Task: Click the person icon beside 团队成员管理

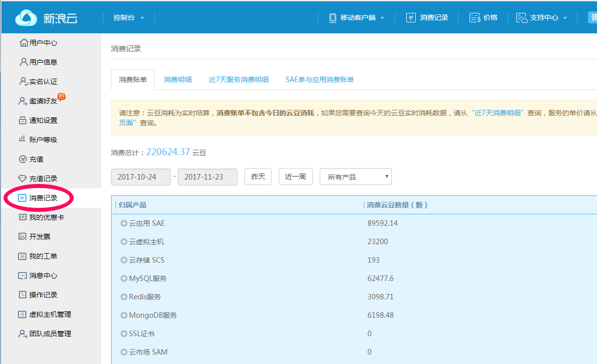Action: 23,334
